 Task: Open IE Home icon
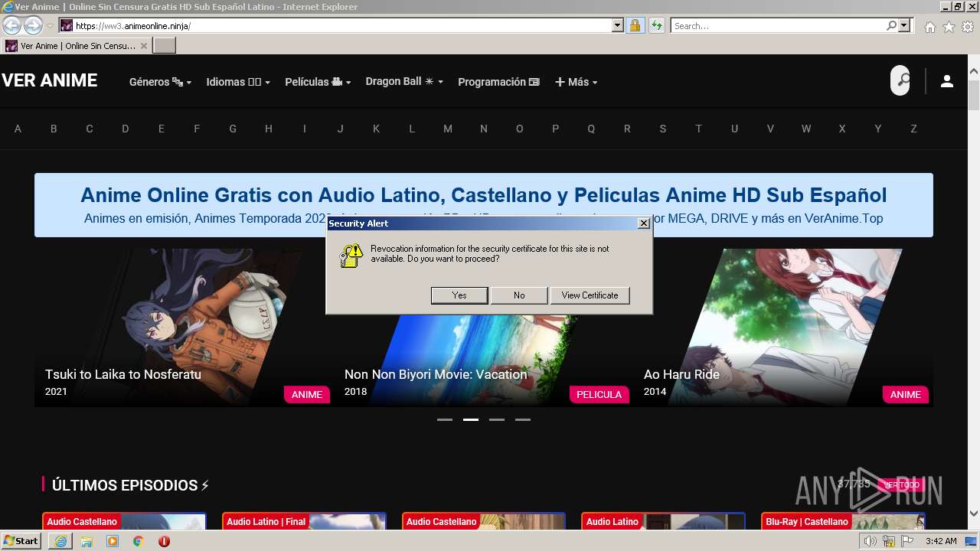click(929, 27)
